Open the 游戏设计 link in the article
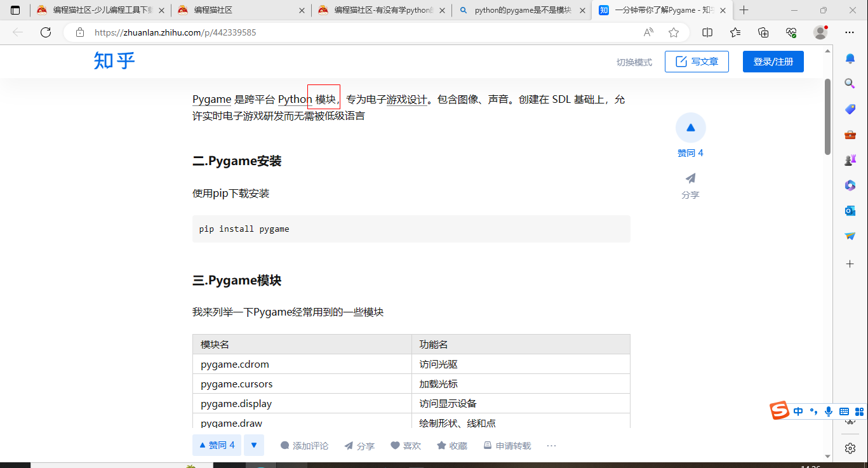The width and height of the screenshot is (868, 468). 406,99
